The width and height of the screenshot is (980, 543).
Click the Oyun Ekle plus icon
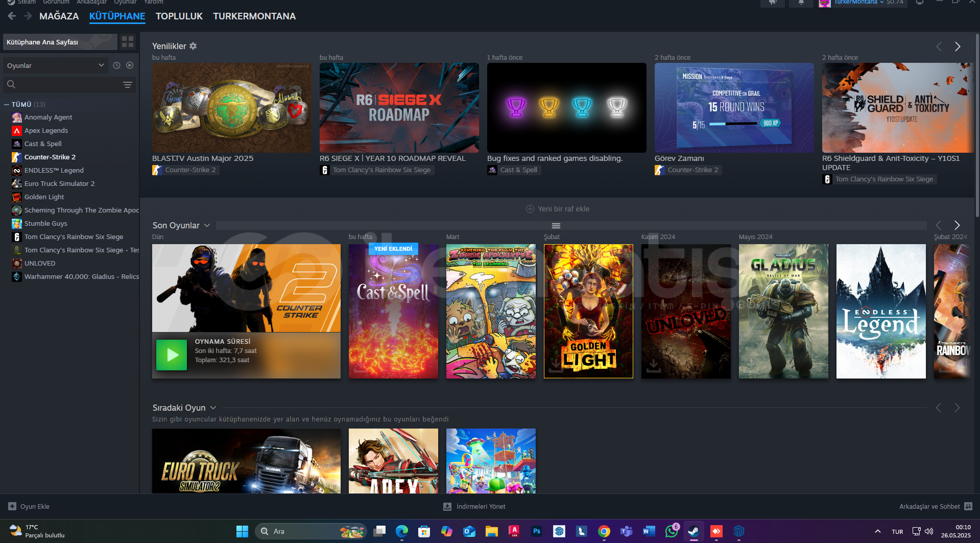[x=12, y=506]
